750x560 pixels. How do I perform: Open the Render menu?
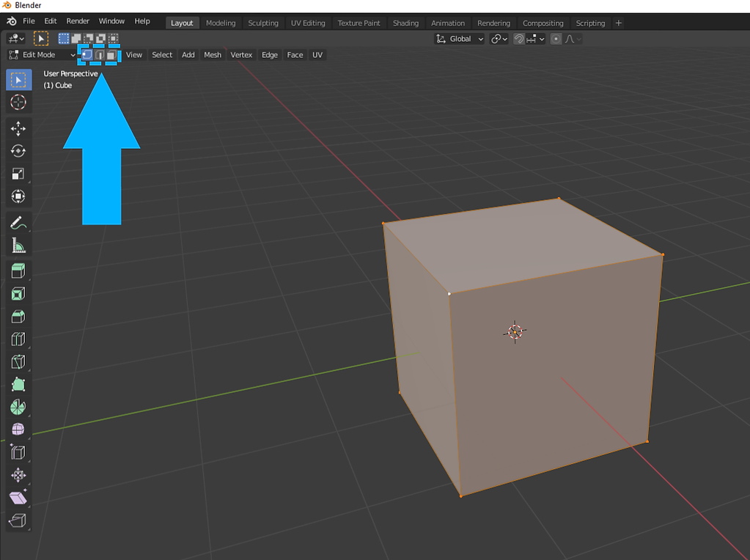coord(78,21)
